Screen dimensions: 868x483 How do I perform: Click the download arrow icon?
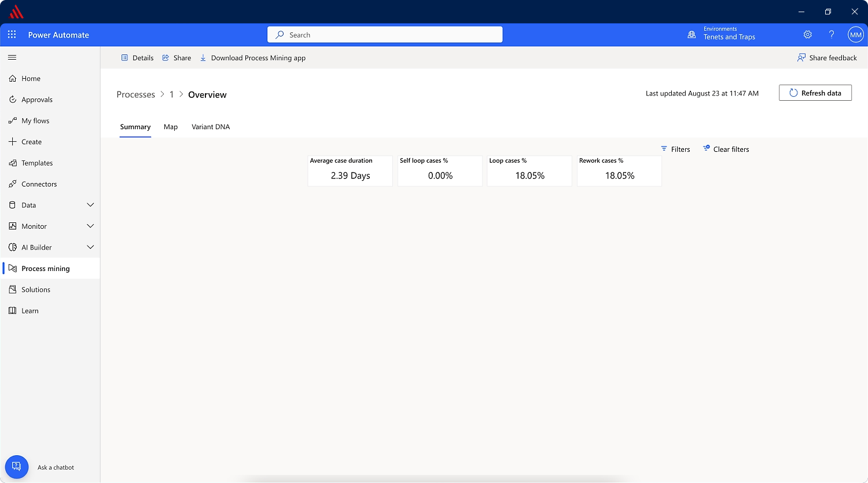[203, 58]
